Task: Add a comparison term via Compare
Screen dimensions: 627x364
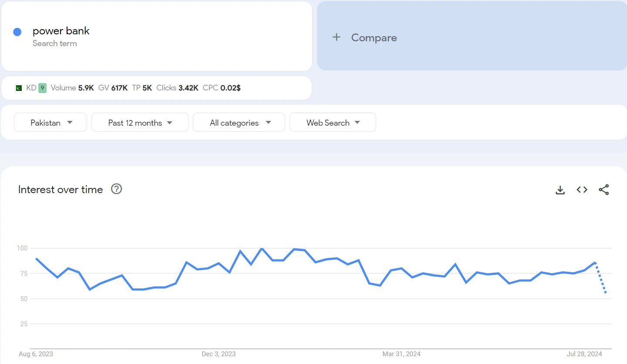Action: (x=374, y=38)
